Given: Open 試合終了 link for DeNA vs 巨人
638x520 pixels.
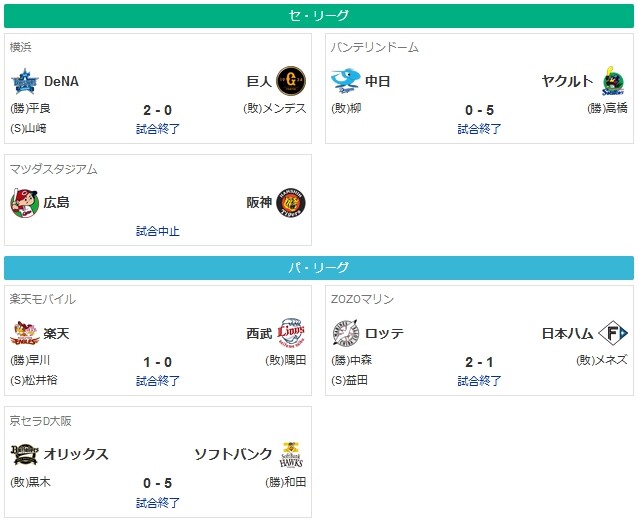Looking at the screenshot, I should [158, 129].
